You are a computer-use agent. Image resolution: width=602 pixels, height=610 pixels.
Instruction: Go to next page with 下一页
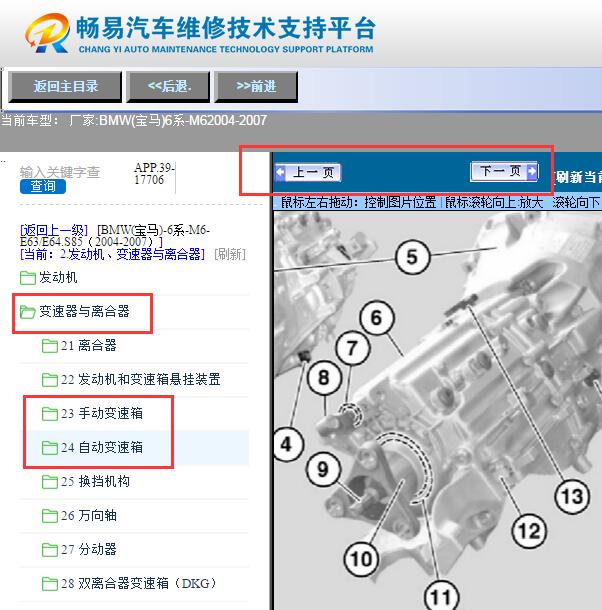tap(504, 171)
